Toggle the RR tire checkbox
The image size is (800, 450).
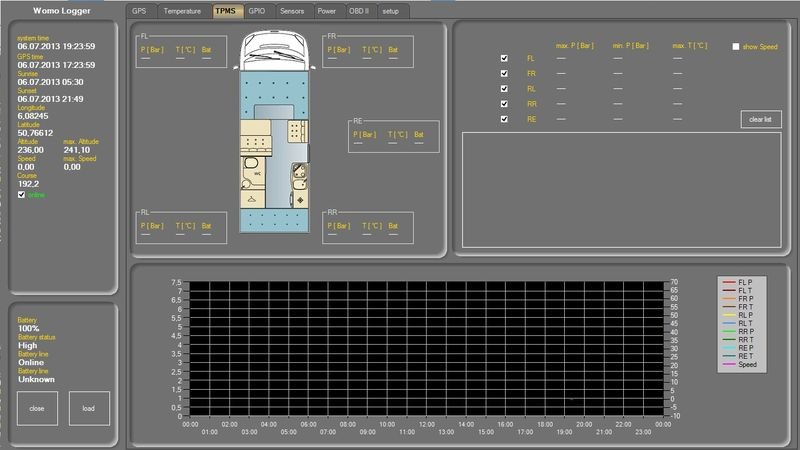(504, 103)
